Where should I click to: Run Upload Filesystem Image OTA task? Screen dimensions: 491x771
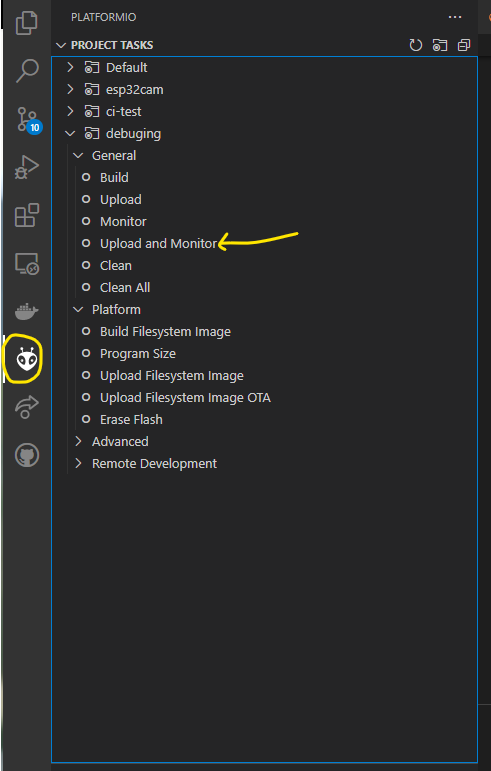[x=185, y=398]
